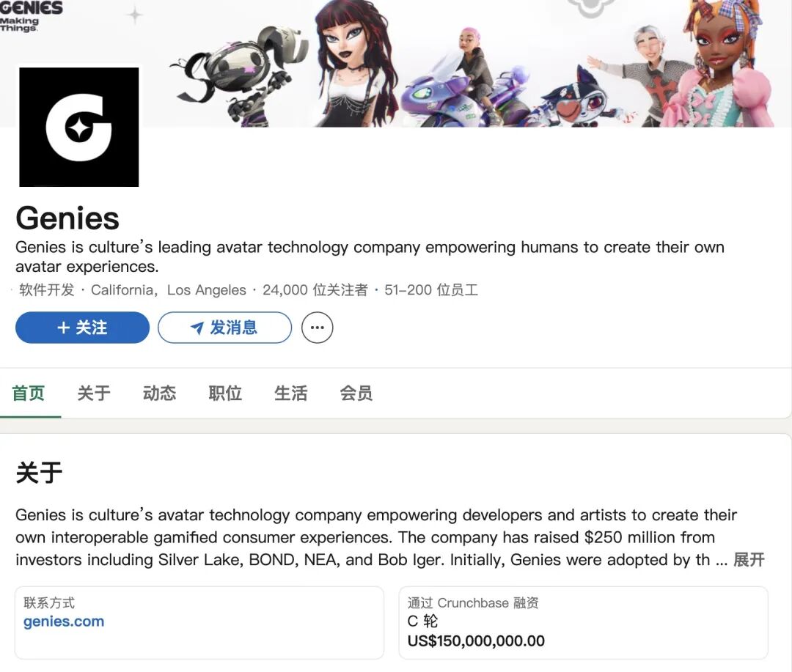This screenshot has height=672, width=792.
Task: Open the 动态 tab
Action: click(x=160, y=393)
